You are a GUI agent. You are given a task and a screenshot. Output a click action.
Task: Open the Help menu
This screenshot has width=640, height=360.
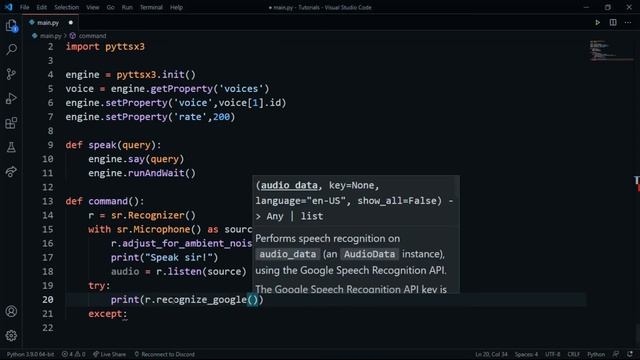[x=176, y=7]
